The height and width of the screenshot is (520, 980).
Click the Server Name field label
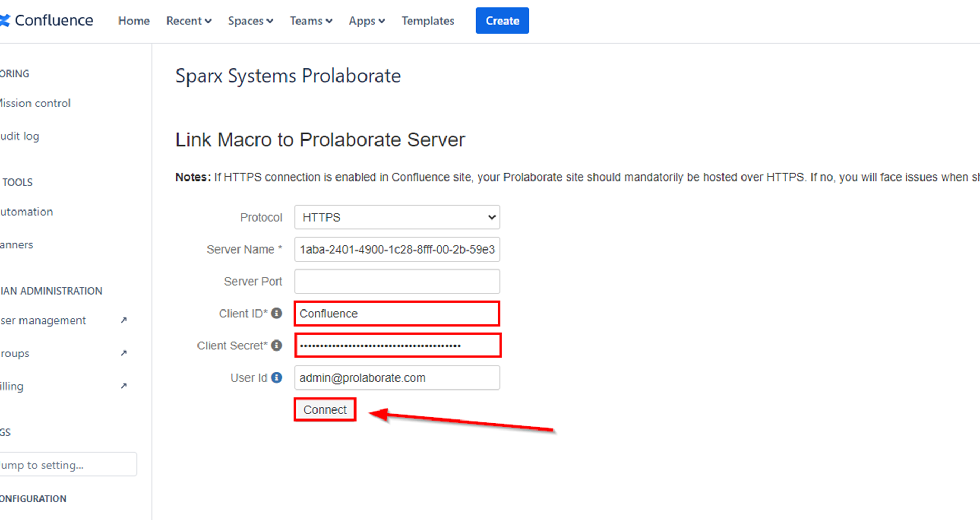click(244, 249)
